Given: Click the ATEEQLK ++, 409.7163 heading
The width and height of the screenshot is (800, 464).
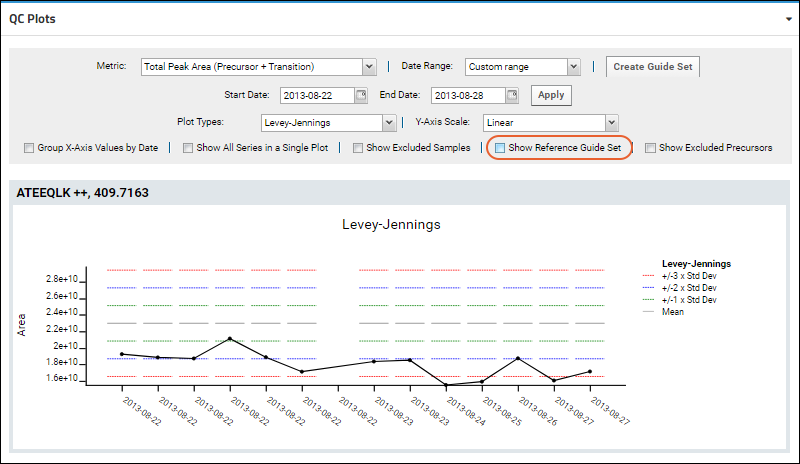Looking at the screenshot, I should [x=83, y=193].
